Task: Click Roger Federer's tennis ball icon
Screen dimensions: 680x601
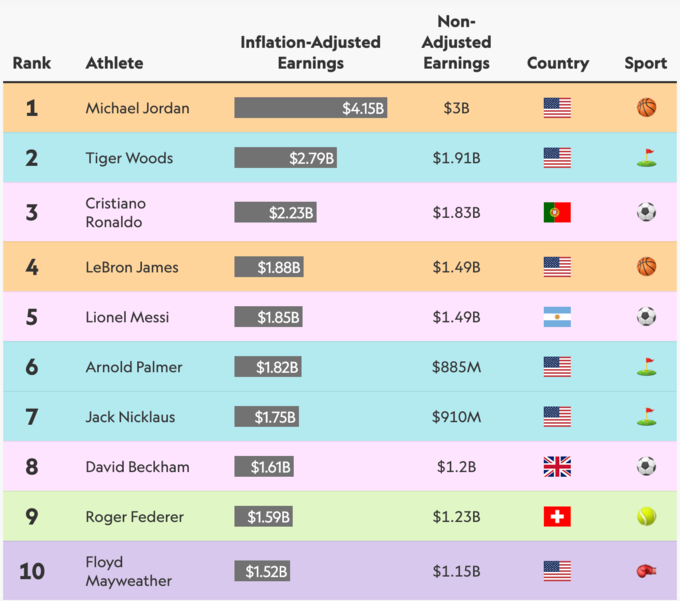Action: pyautogui.click(x=646, y=517)
